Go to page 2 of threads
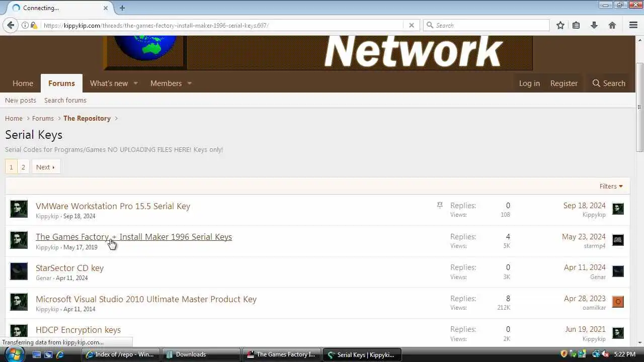 (23, 167)
